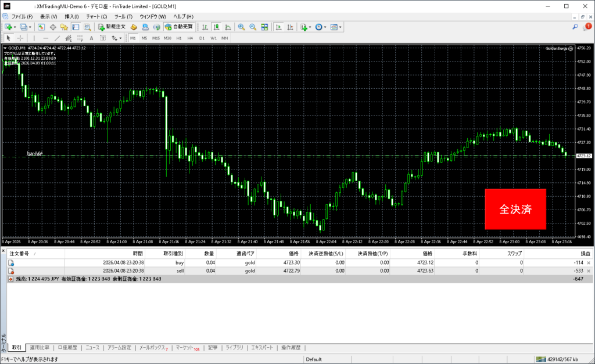Switch chart to line chart display
Image resolution: width=595 pixels, height=364 pixels.
click(x=228, y=27)
